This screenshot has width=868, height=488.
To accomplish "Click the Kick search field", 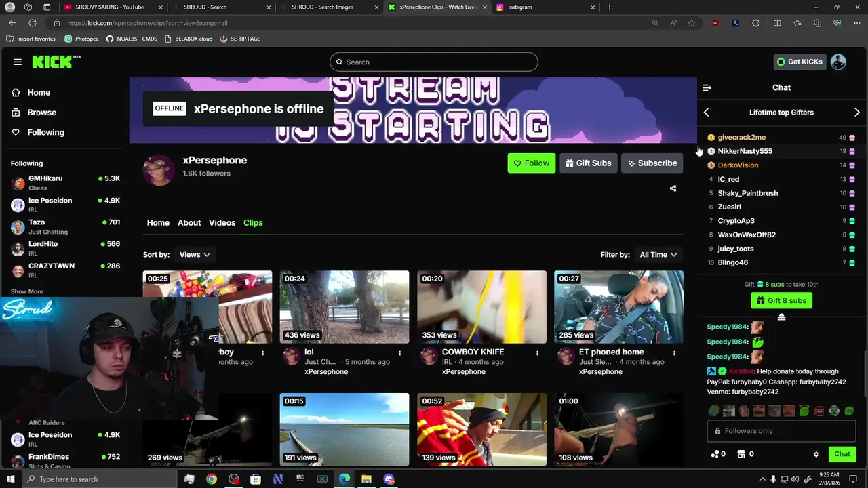I will coord(434,62).
